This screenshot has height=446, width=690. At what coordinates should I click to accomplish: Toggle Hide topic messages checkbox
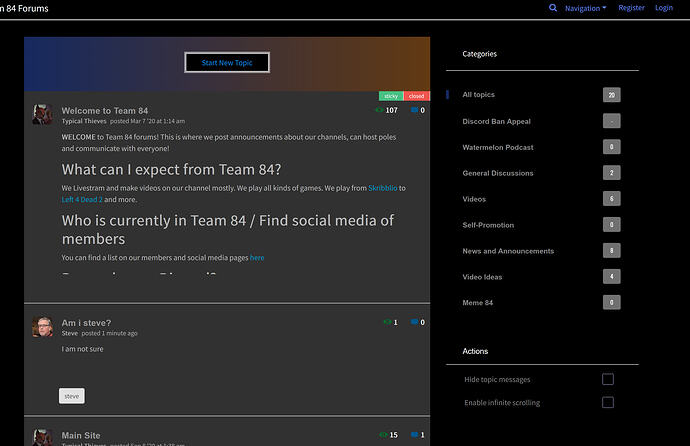point(608,379)
